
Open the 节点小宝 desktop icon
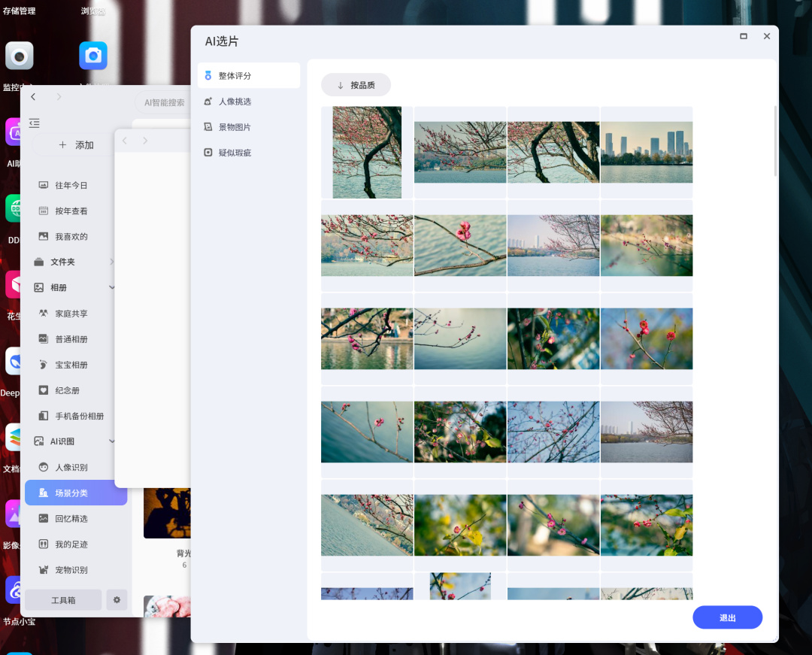coord(14,590)
